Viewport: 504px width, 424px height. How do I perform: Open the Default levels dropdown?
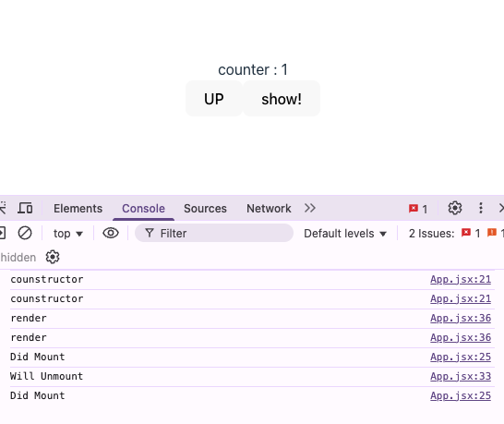[x=345, y=234]
